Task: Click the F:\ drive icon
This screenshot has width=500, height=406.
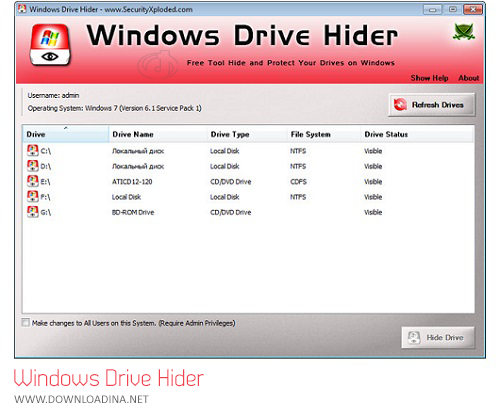Action: pyautogui.click(x=32, y=197)
